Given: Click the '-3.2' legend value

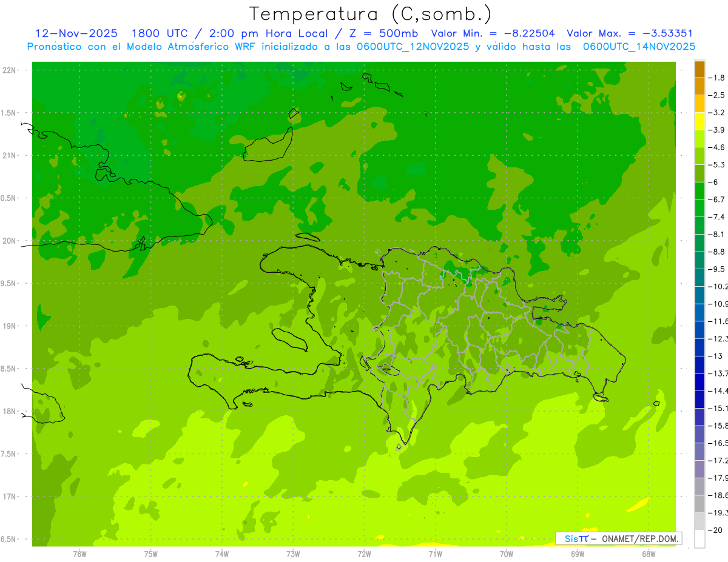Looking at the screenshot, I should click(718, 112).
